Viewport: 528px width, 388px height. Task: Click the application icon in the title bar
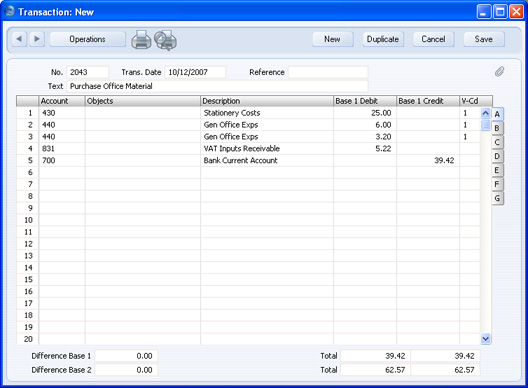click(9, 11)
